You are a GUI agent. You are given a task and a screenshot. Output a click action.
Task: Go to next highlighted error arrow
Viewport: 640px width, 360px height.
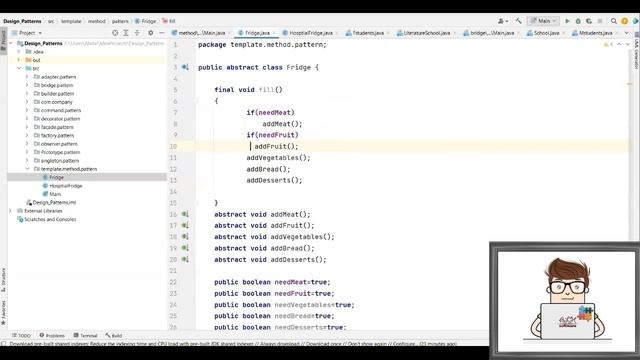click(627, 44)
